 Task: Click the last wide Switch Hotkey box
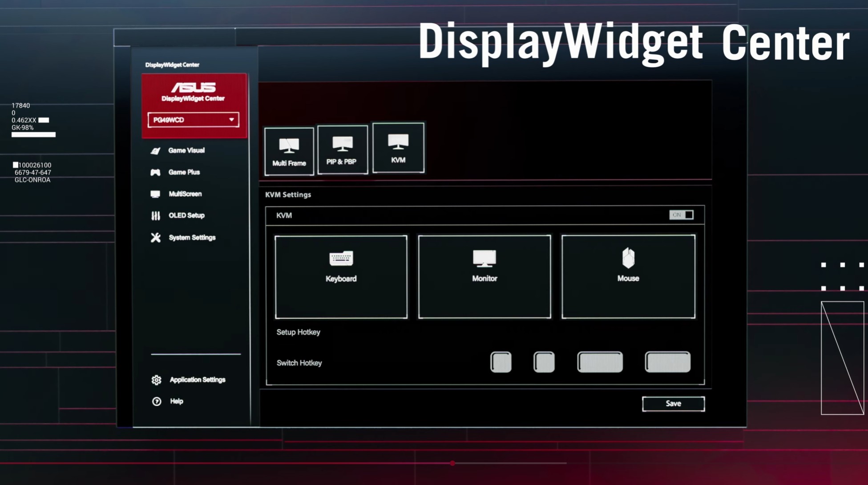pyautogui.click(x=667, y=362)
